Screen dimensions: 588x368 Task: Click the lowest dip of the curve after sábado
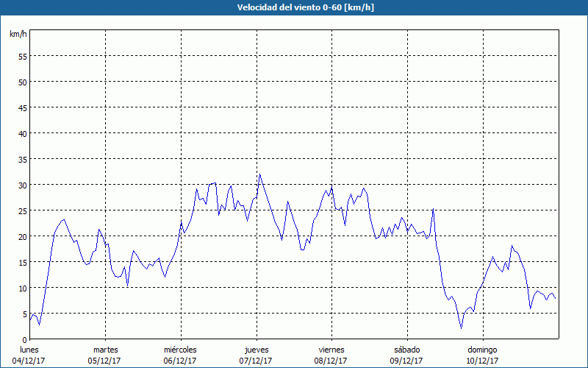[x=461, y=328]
